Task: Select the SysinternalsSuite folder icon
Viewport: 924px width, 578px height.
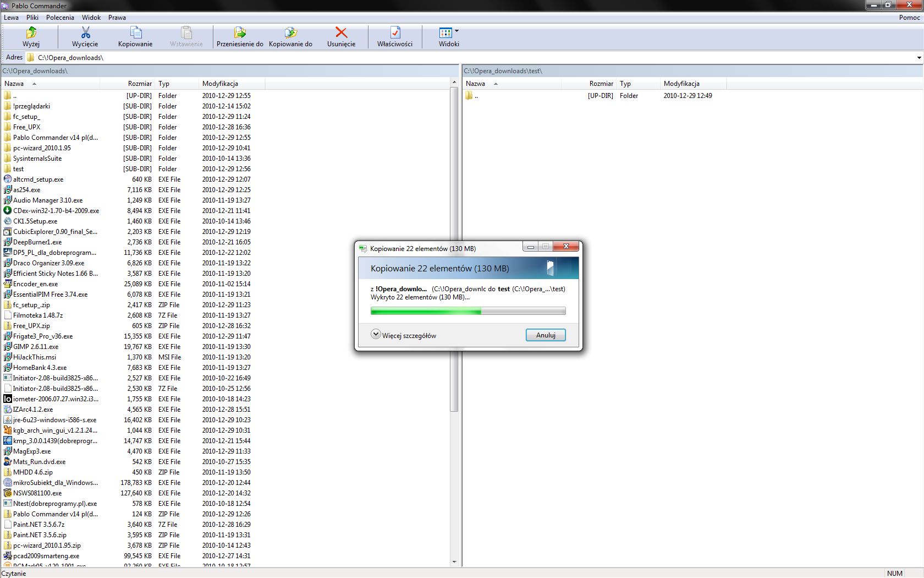Action: tap(8, 159)
